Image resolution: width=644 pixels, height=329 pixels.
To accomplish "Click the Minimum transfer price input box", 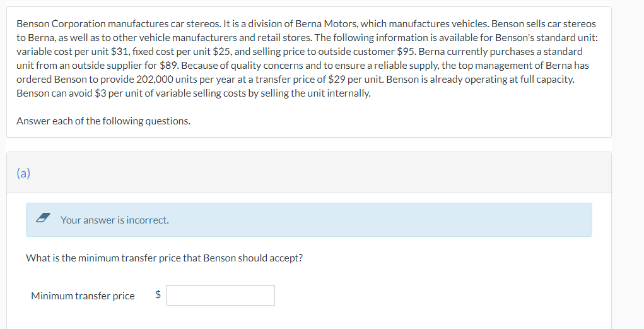I will pyautogui.click(x=220, y=295).
